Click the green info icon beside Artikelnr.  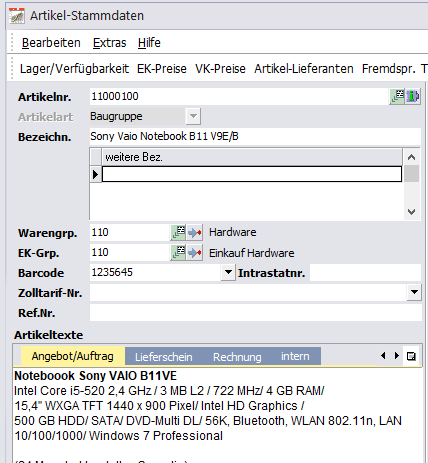413,97
